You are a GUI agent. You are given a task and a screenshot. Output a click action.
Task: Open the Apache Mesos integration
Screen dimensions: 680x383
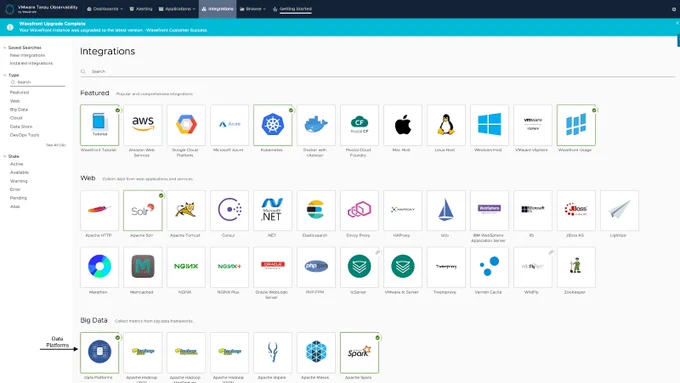(316, 353)
